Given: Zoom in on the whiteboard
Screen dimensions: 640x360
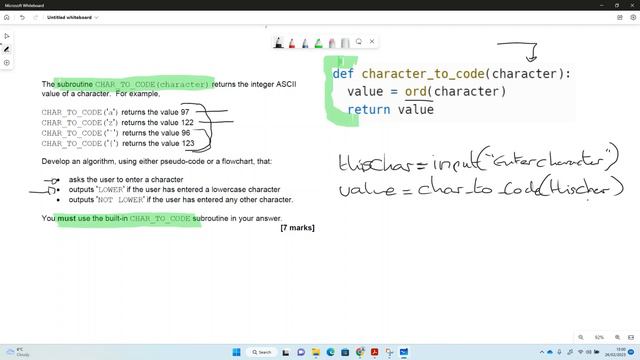Looking at the screenshot, I should pos(618,337).
